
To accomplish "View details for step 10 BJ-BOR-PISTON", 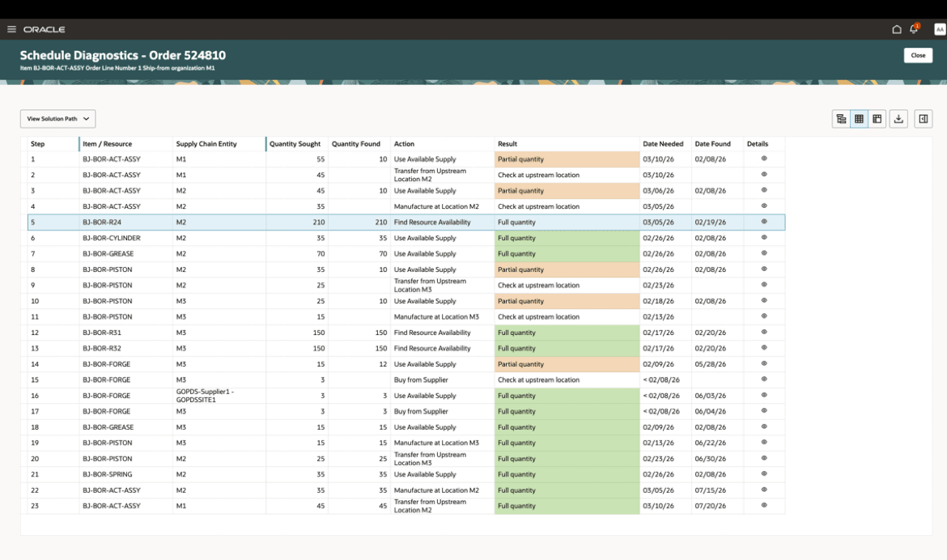I will (763, 300).
